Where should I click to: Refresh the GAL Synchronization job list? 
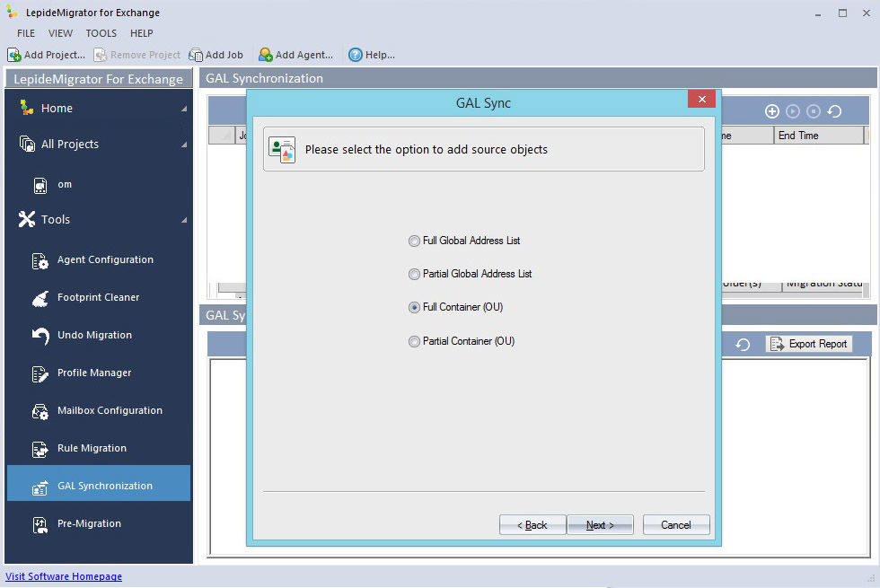(834, 111)
